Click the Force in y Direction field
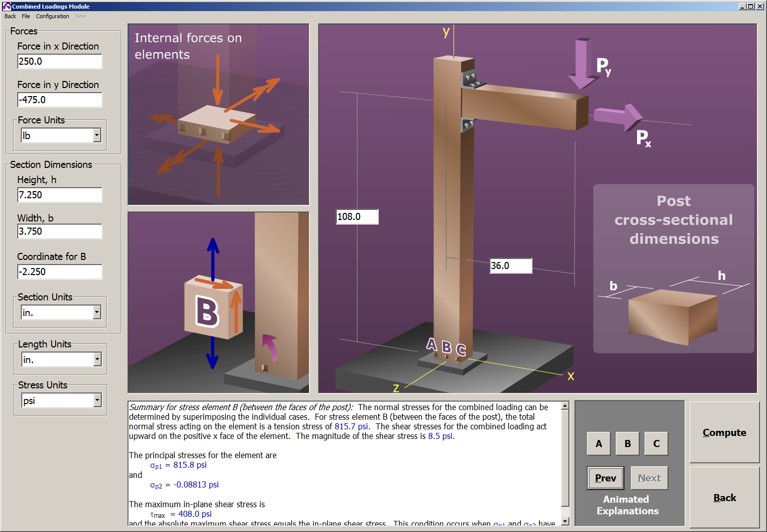The image size is (767, 532). (x=60, y=100)
